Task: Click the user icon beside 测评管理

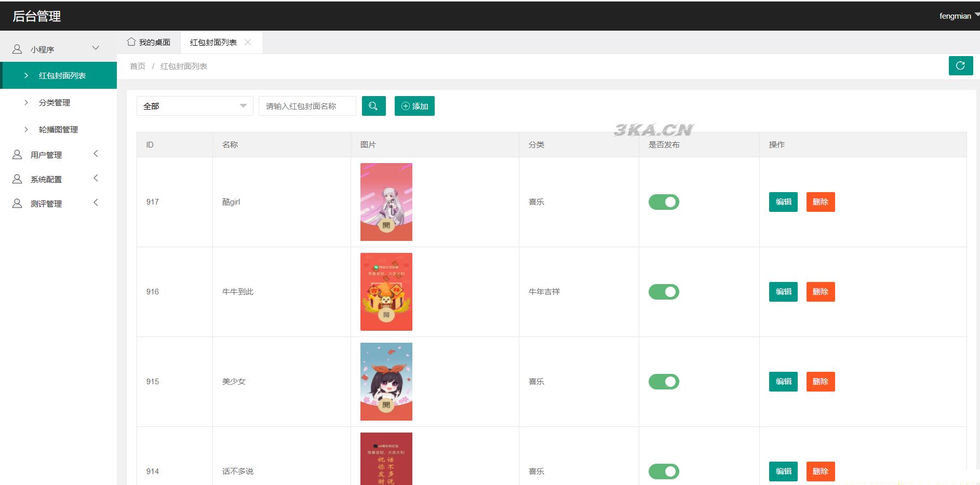Action: [x=17, y=204]
